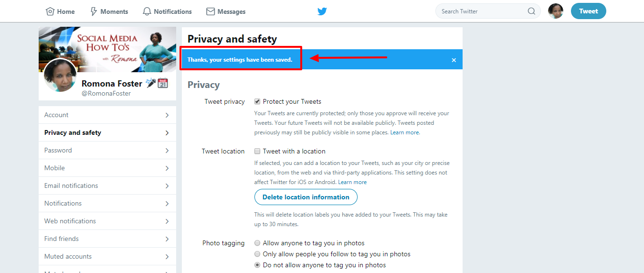
Task: Open Muted accounts settings
Action: click(107, 257)
